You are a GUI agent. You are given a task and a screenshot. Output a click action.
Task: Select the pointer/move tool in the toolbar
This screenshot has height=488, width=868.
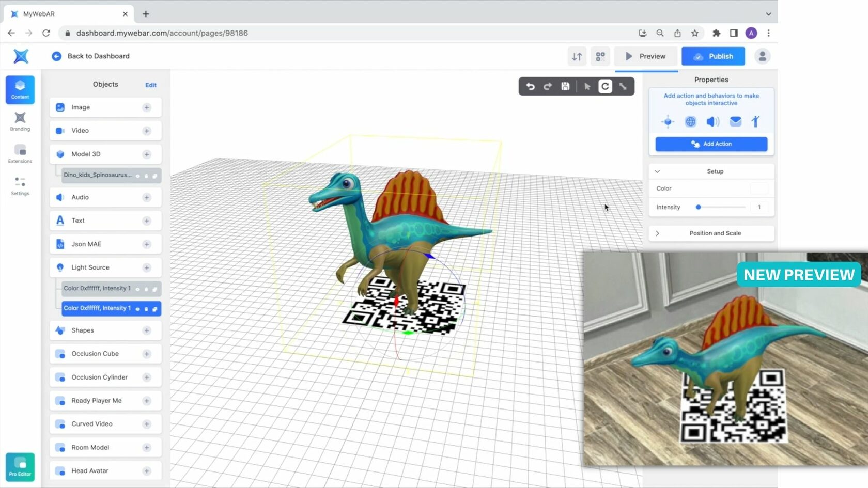point(587,86)
